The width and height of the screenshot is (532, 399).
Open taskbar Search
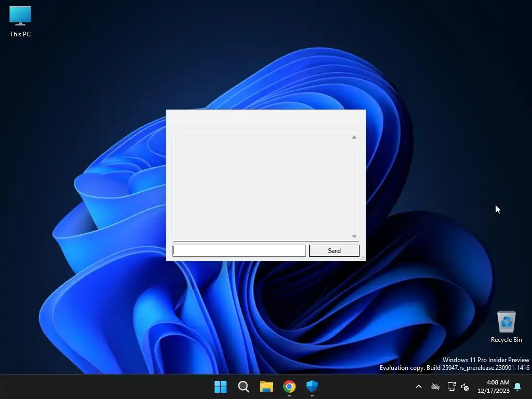[244, 387]
